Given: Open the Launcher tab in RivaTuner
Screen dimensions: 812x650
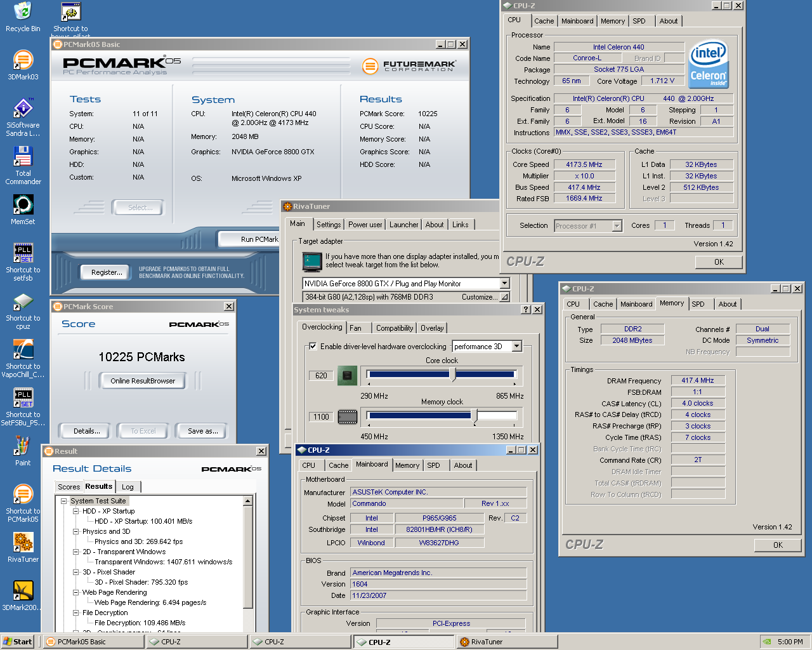Looking at the screenshot, I should coord(403,225).
